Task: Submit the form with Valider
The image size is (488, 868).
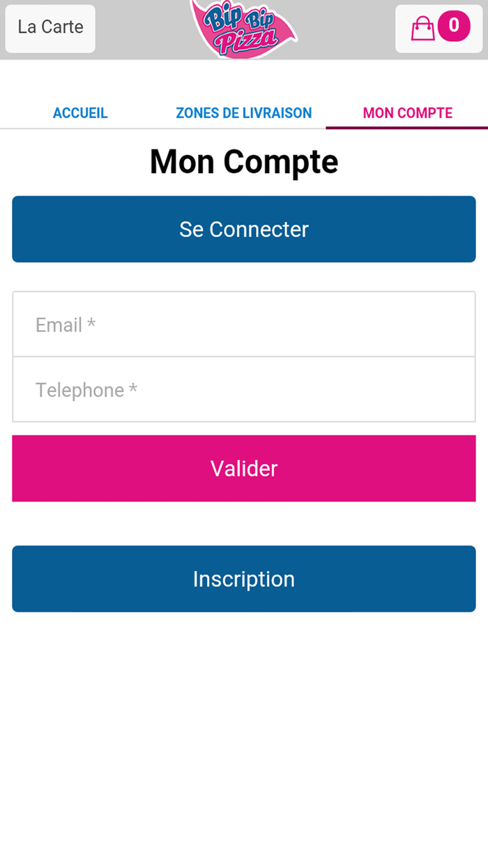Action: tap(244, 468)
